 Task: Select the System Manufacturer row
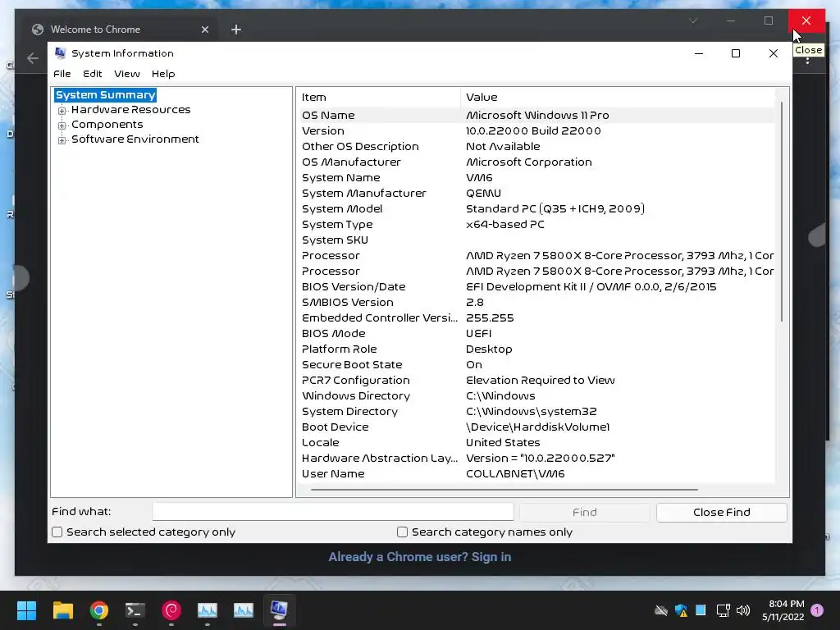coord(536,193)
